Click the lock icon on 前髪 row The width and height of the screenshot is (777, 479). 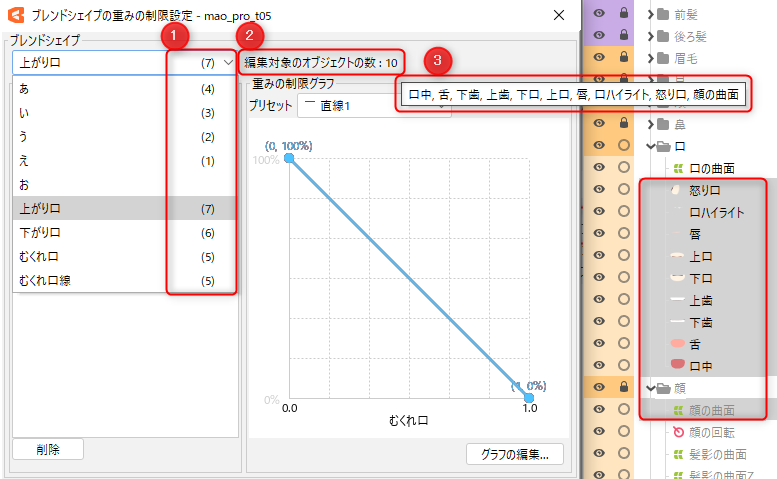point(625,13)
